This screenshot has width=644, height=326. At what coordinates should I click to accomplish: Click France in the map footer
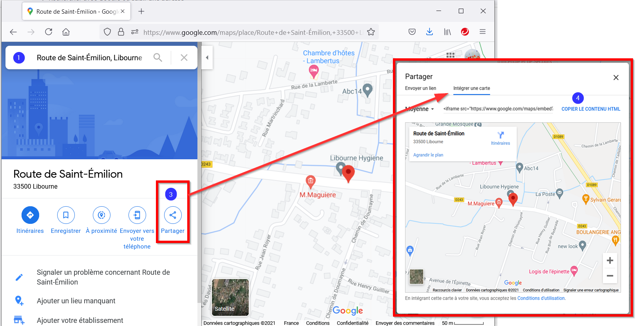(291, 323)
